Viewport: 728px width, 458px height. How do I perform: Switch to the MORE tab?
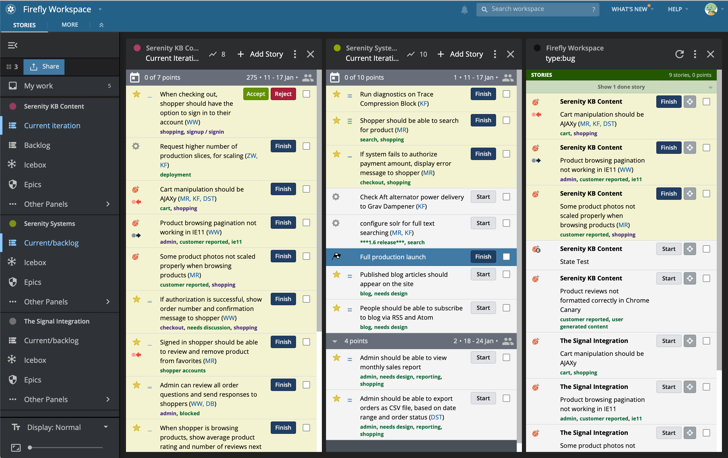tap(69, 25)
